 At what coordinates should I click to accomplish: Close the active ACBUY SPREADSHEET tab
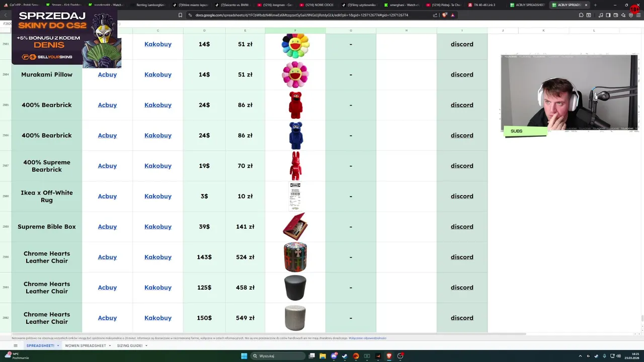coord(586,5)
